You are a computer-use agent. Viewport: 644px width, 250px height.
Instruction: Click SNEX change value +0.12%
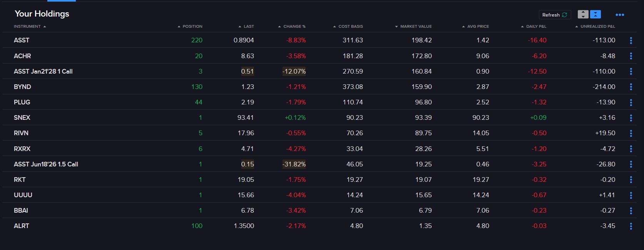[x=295, y=117]
